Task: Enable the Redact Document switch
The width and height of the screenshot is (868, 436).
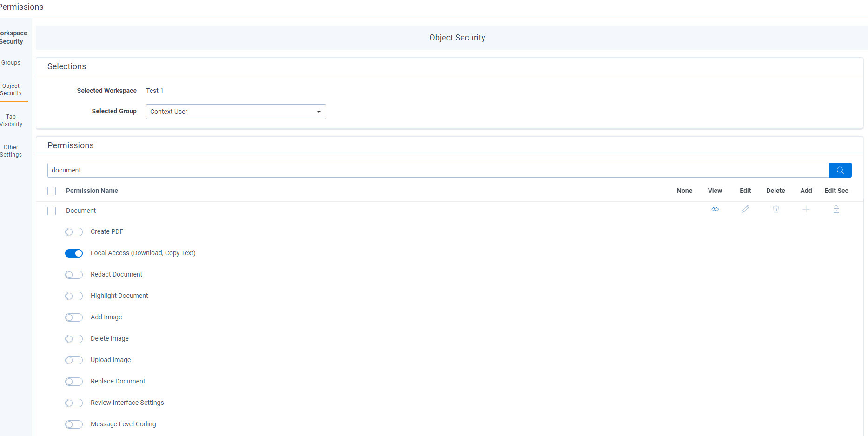Action: pos(74,275)
